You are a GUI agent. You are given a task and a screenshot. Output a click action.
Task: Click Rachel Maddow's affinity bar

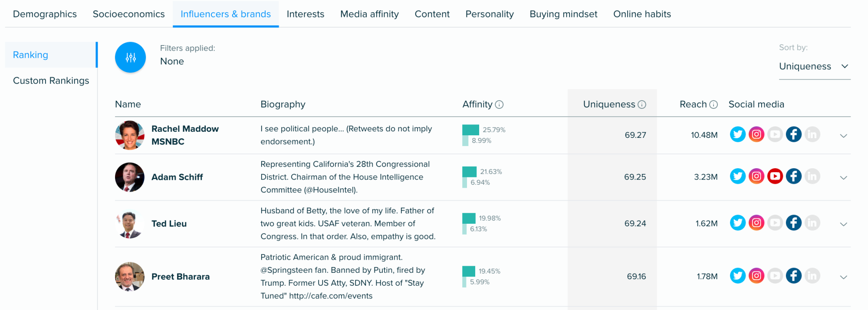470,130
